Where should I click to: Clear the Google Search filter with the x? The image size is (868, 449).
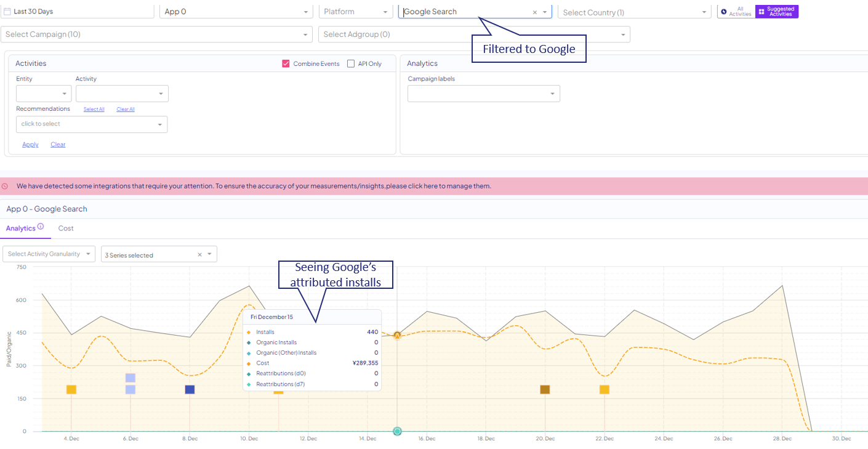534,12
